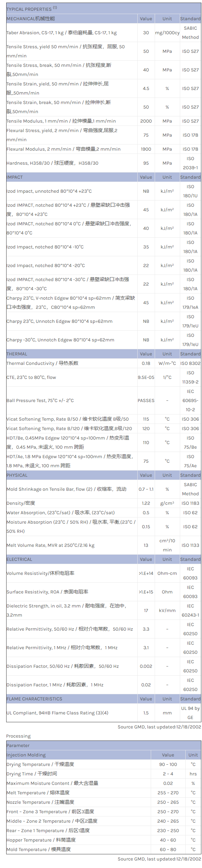
Task: Click the Flexural Modulus row label
Action: pyautogui.click(x=63, y=149)
